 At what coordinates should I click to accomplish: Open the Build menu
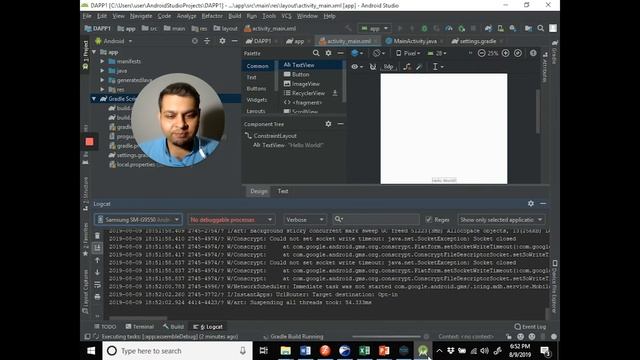click(x=235, y=16)
